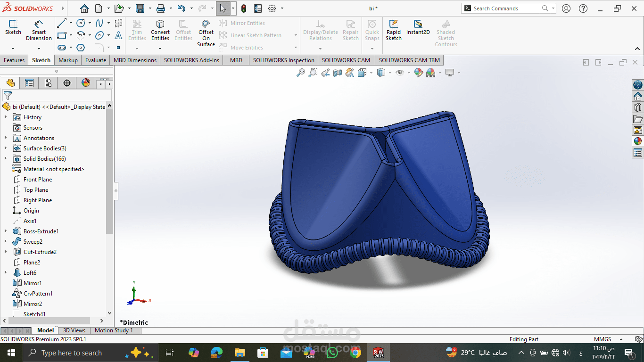
Task: Open the Display Style dropdown
Action: click(389, 73)
